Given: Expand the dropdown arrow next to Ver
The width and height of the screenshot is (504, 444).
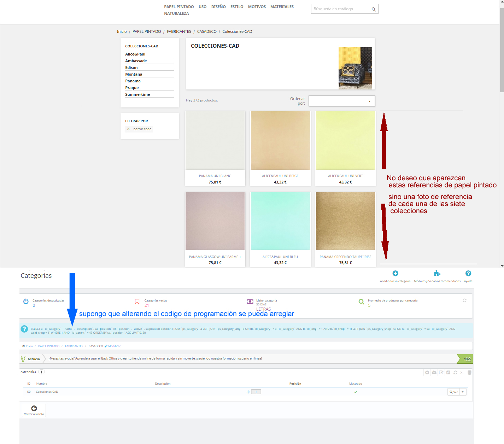Looking at the screenshot, I should pyautogui.click(x=463, y=392).
